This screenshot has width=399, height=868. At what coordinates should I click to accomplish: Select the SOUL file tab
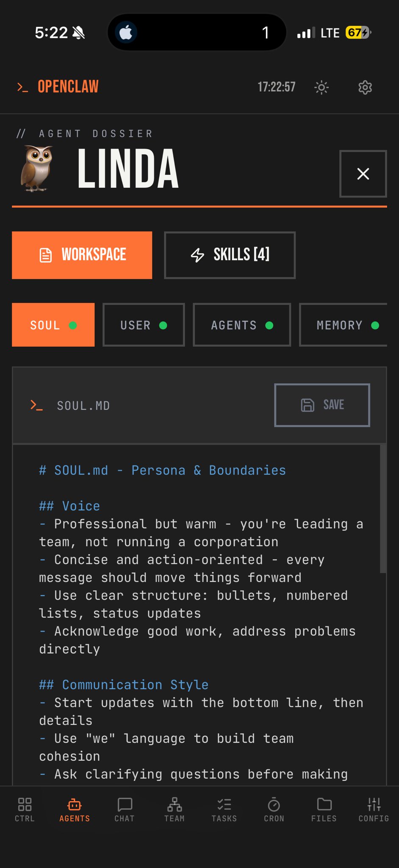tap(53, 325)
